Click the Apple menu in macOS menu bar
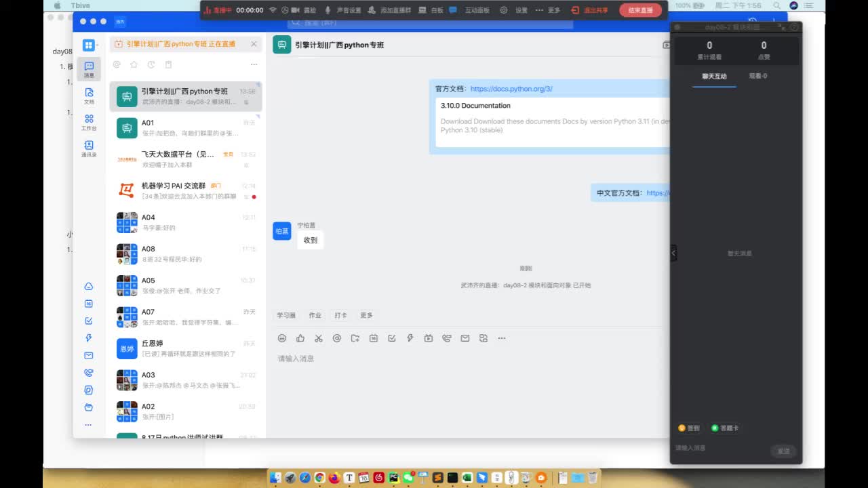 57,5
